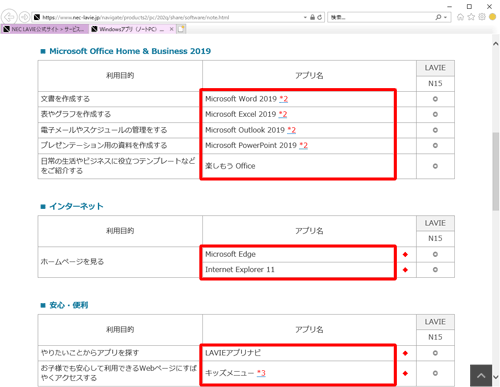Open footnote *2 link next to Excel 2019

tap(283, 114)
